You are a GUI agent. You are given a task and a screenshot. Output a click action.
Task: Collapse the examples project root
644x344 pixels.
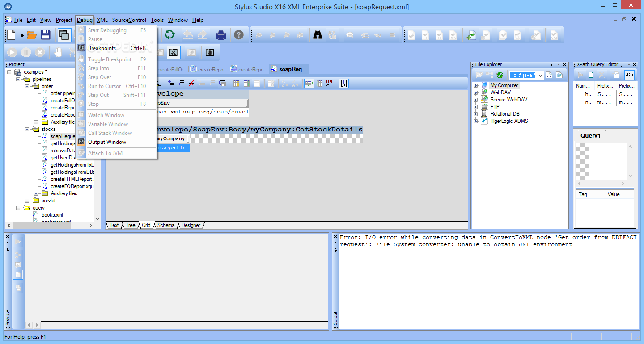pos(9,72)
